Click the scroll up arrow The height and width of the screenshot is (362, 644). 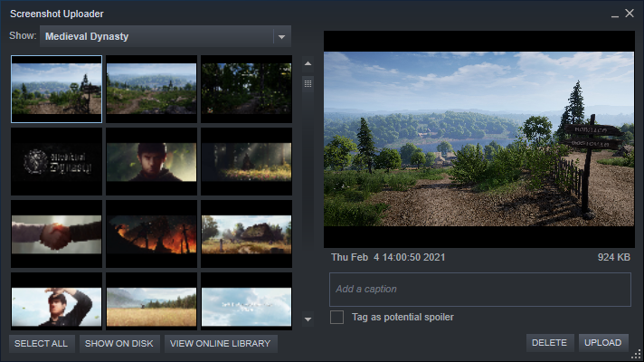point(308,63)
